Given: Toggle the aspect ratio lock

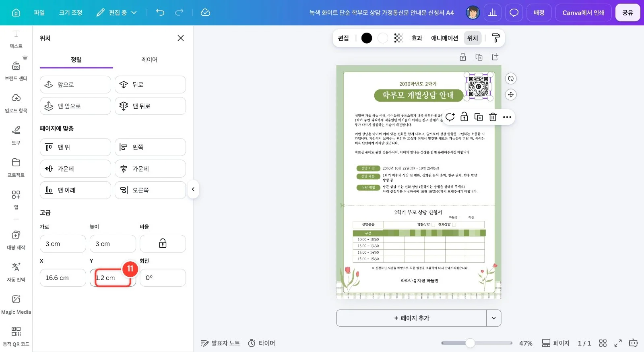Looking at the screenshot, I should (x=163, y=244).
